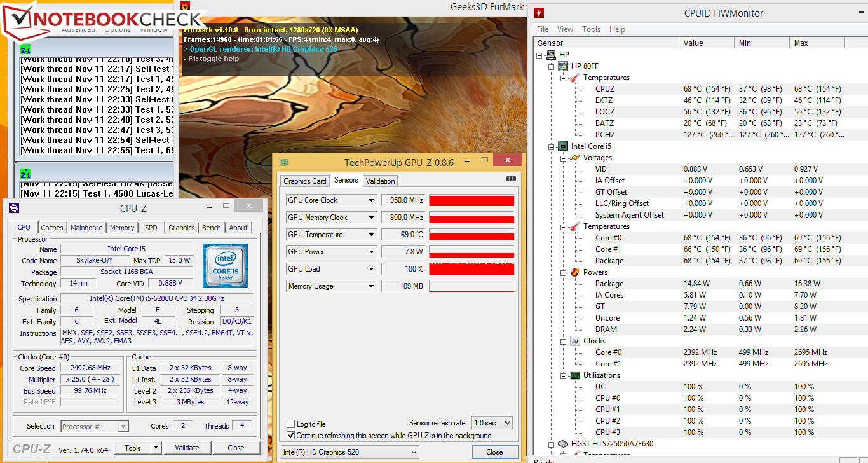Click the Voltages lightning icon in HWMonitor
This screenshot has height=463, width=868.
(x=574, y=158)
